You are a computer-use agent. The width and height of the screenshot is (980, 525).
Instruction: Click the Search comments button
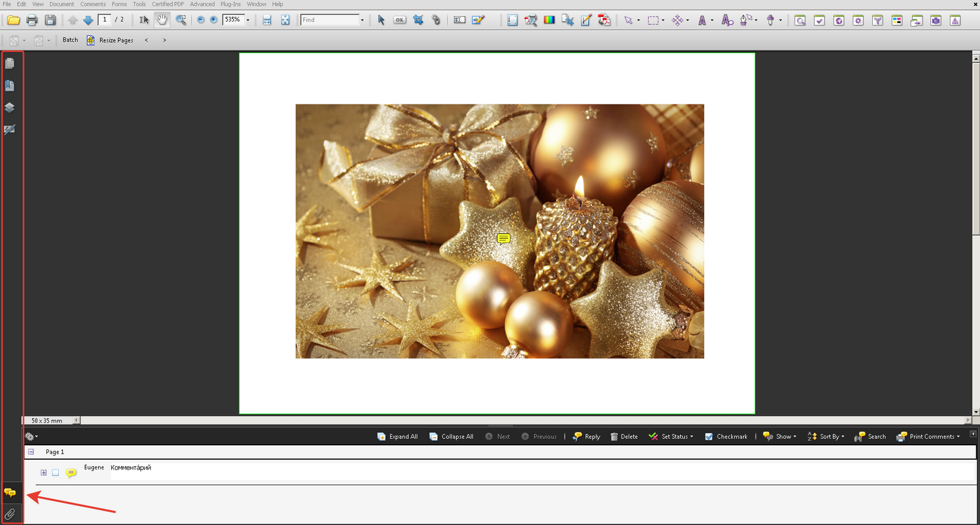870,436
